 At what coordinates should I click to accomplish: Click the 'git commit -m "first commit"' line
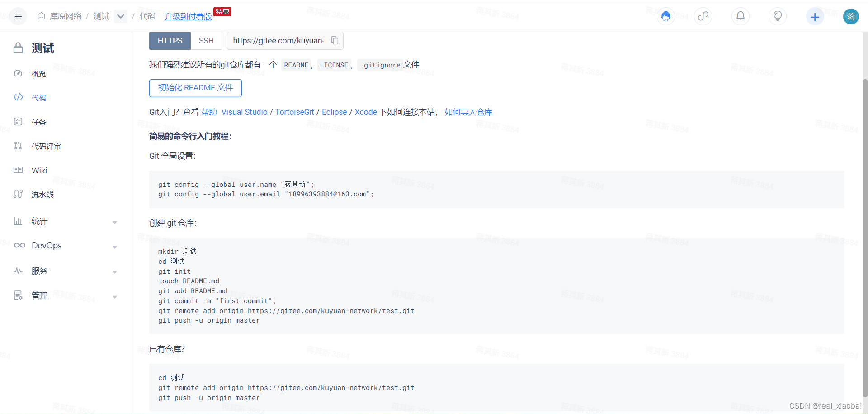coord(217,301)
